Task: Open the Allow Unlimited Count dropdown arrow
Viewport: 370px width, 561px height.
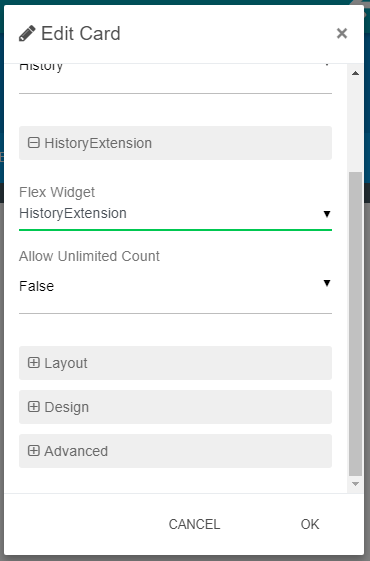Action: [327, 283]
